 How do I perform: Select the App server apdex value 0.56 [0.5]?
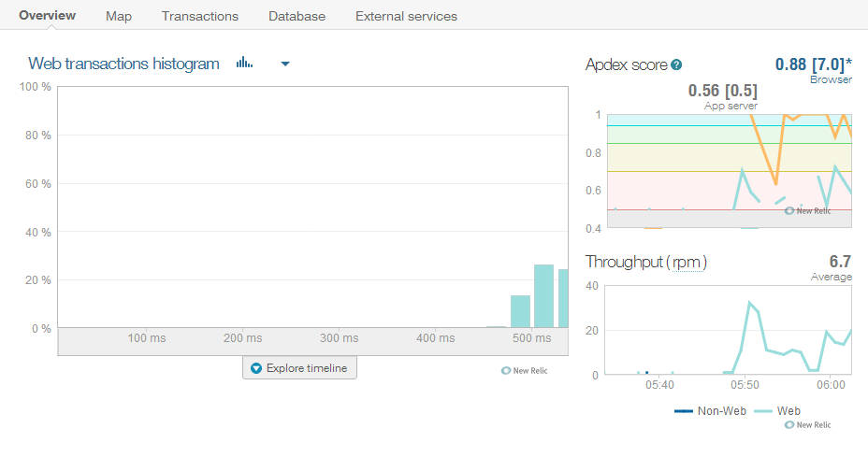point(722,90)
